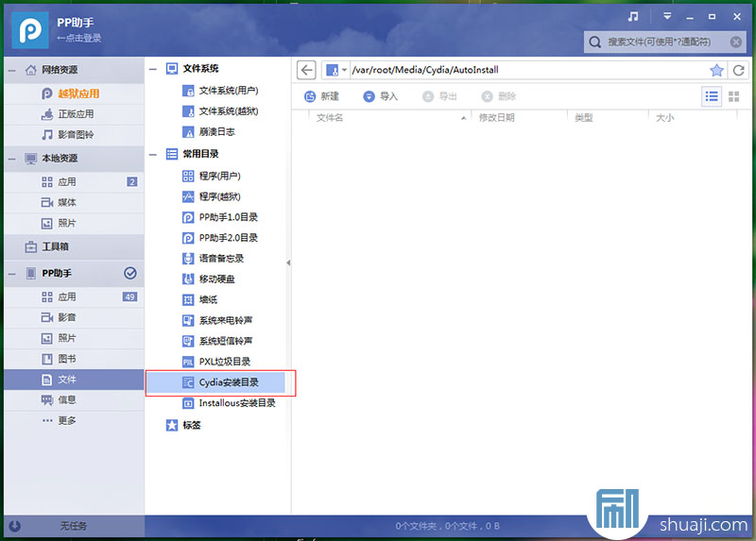This screenshot has width=756, height=541.
Task: Open 影音图铃 in the sidebar
Action: tap(74, 135)
